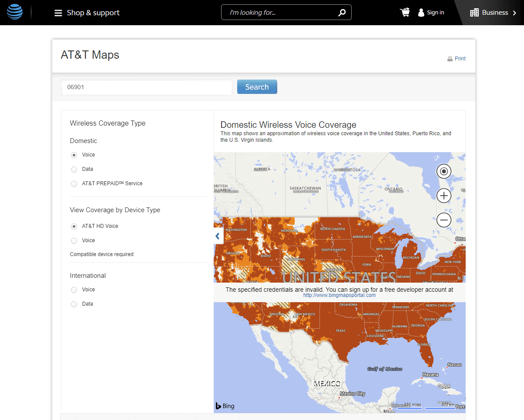Image resolution: width=524 pixels, height=420 pixels.
Task: Select AT&T PREPAID Service coverage
Action: [74, 183]
